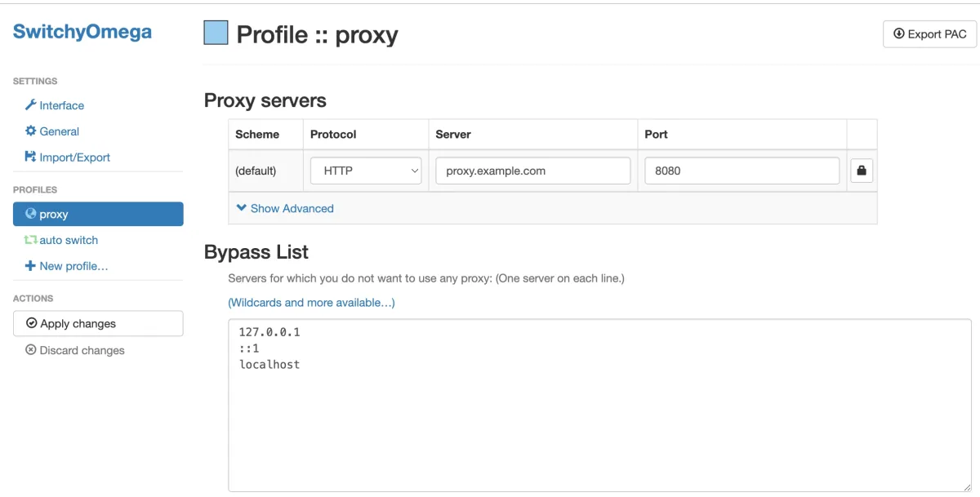Focus the Port field showing 8080

tap(742, 171)
